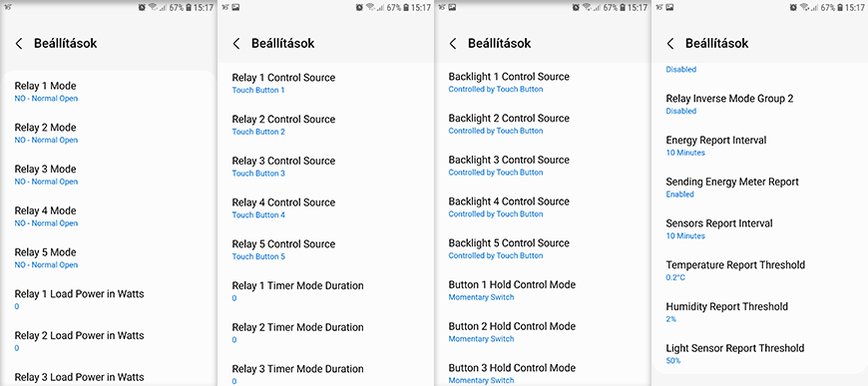Tap Backlight 4 Control Source entry

[x=543, y=206]
